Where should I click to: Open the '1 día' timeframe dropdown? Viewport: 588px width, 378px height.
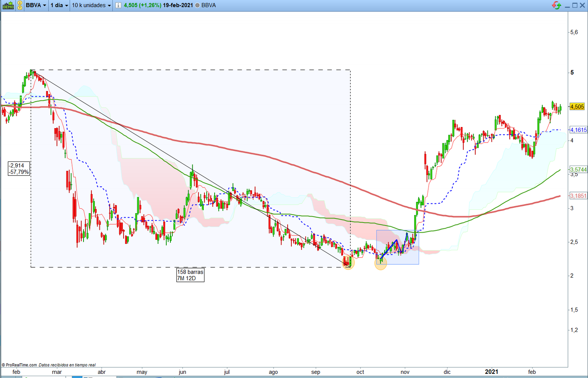click(59, 5)
